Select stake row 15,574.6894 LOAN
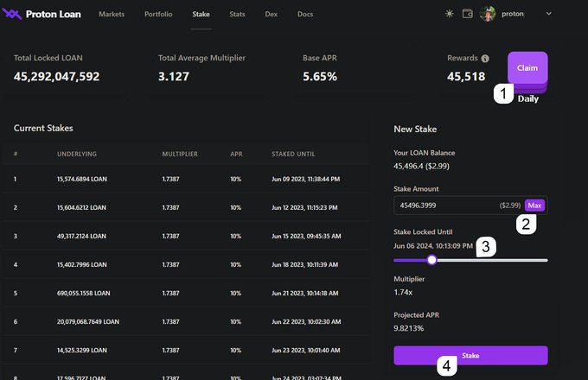The image size is (588, 380). point(186,179)
